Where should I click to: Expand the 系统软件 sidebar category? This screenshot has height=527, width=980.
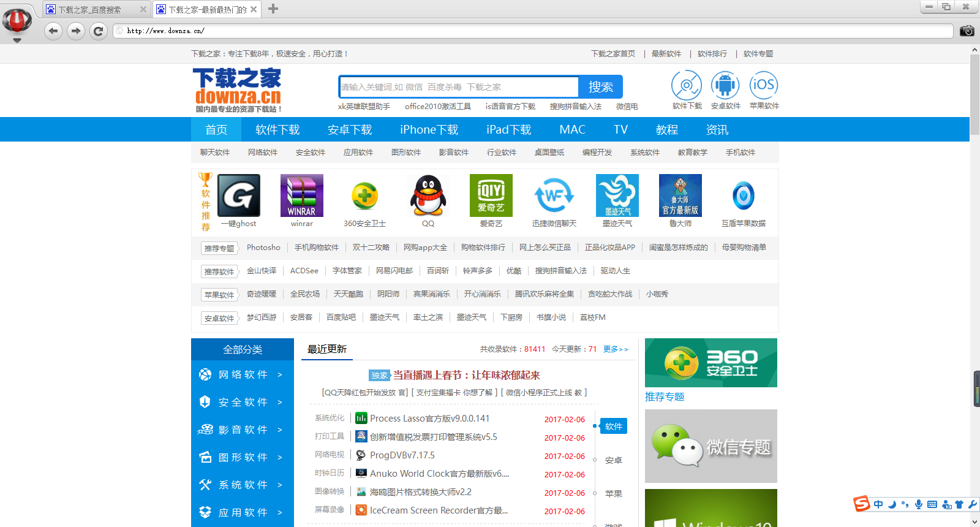(243, 485)
